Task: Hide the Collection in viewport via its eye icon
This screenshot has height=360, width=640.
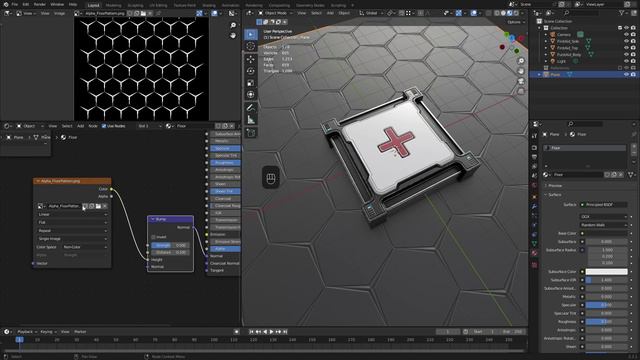Action: pos(626,28)
